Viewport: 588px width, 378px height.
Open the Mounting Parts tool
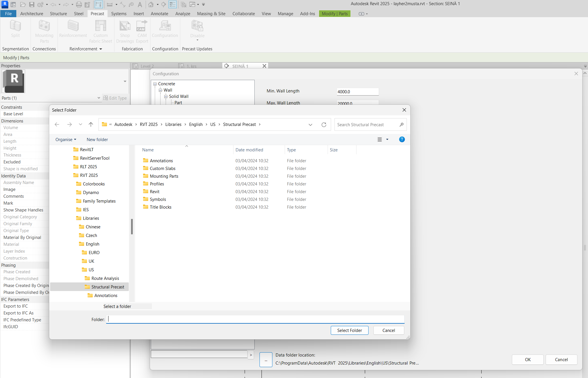pos(44,31)
